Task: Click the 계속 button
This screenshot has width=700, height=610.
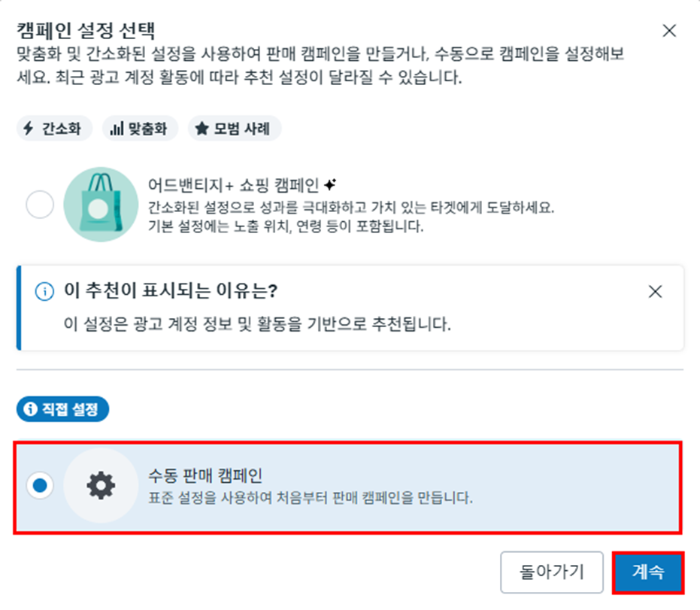Action: [648, 572]
